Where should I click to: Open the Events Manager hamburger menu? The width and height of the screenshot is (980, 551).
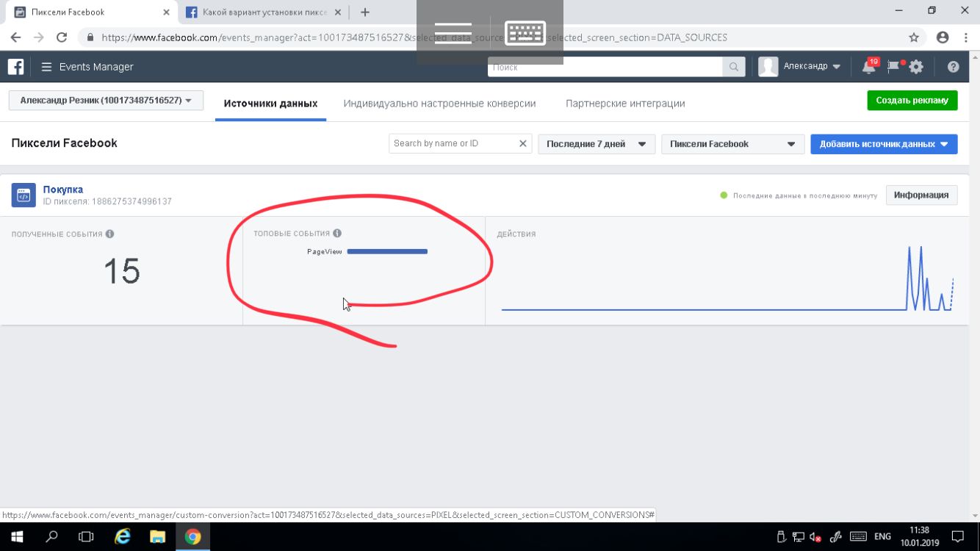coord(46,67)
